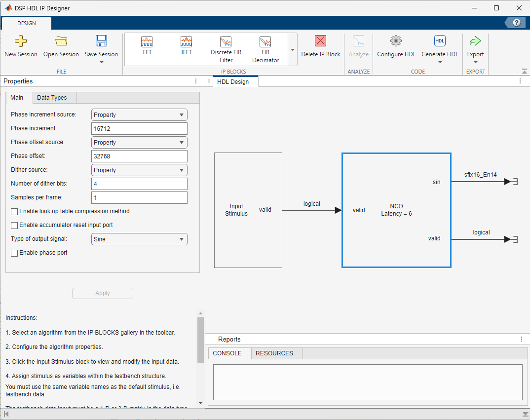Viewport: 530px width, 420px height.
Task: Add a Discrete FIR Filter block
Action: coord(226,47)
